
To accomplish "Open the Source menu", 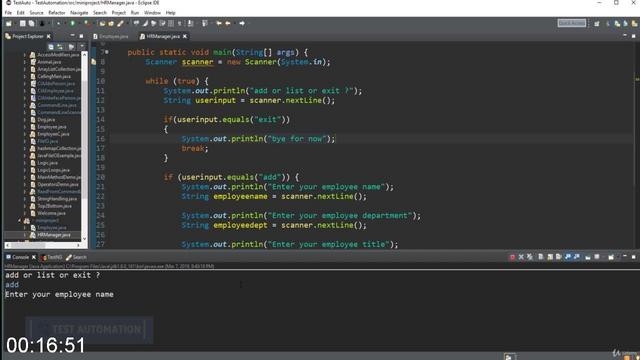I will 36,13.
